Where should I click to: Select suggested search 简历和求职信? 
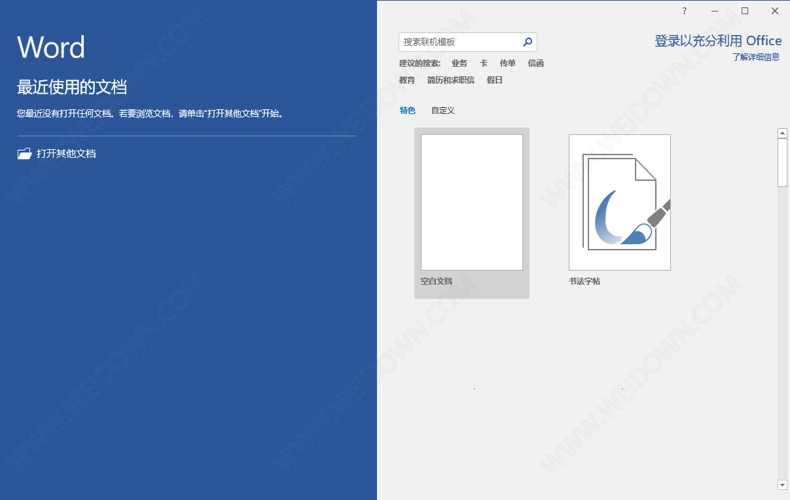pyautogui.click(x=450, y=80)
